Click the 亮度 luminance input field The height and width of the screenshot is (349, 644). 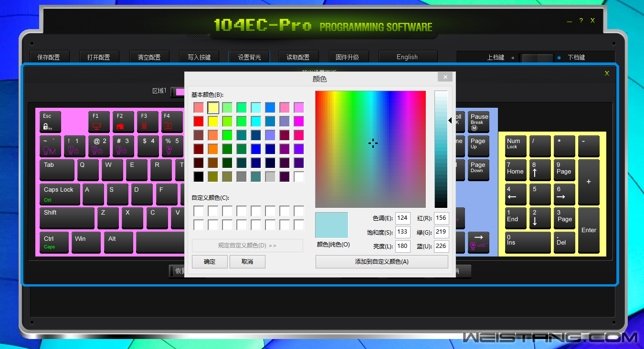click(403, 246)
